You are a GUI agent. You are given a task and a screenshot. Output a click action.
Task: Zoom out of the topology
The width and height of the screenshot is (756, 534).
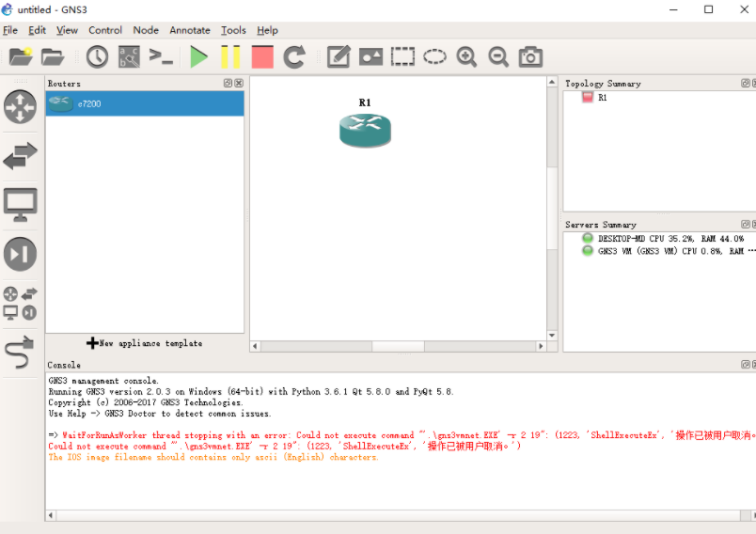pyautogui.click(x=498, y=56)
